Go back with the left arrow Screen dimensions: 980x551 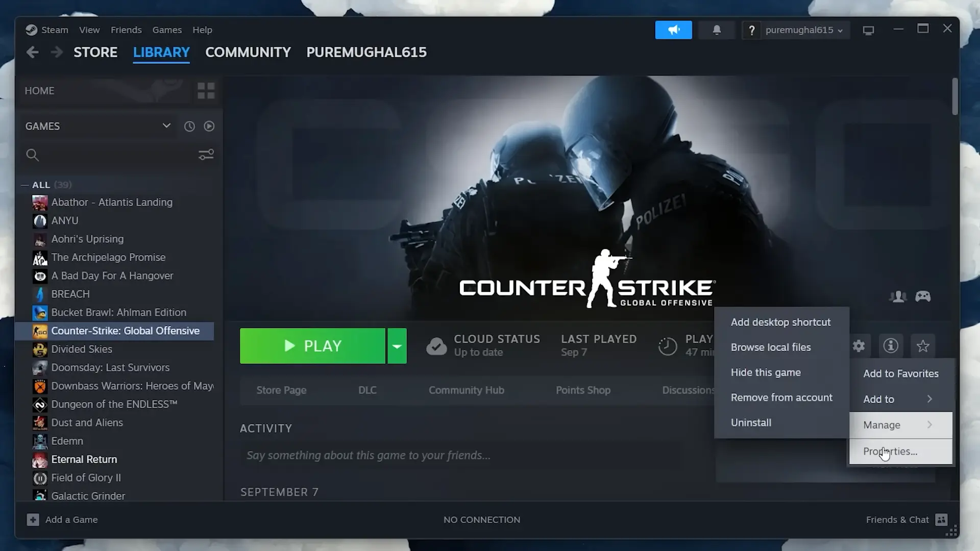point(33,52)
